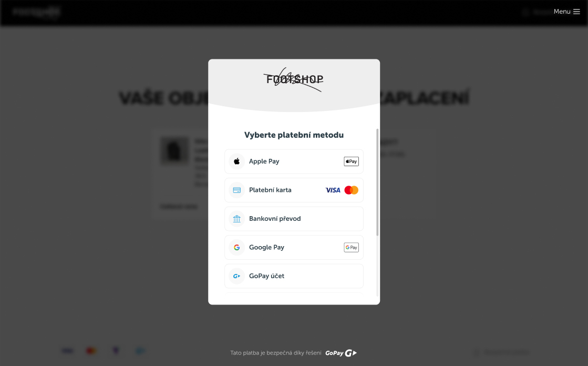The height and width of the screenshot is (366, 588).
Task: Click the Mastercard logo
Action: (352, 190)
